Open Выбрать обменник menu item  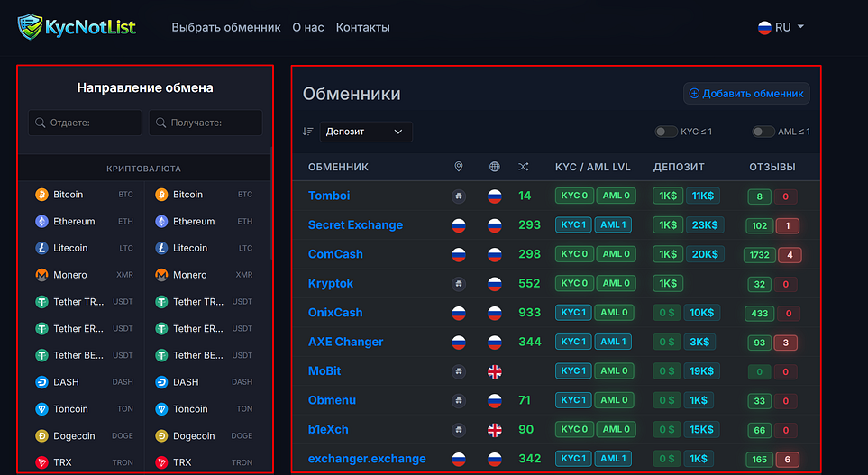226,27
